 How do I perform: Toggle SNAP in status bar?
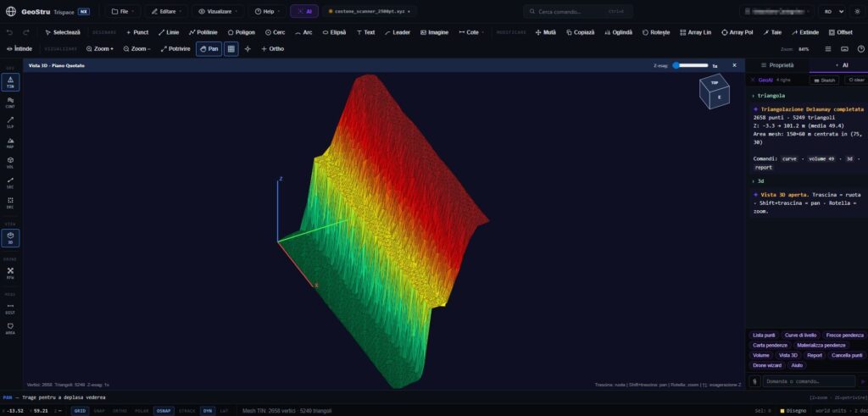click(99, 411)
